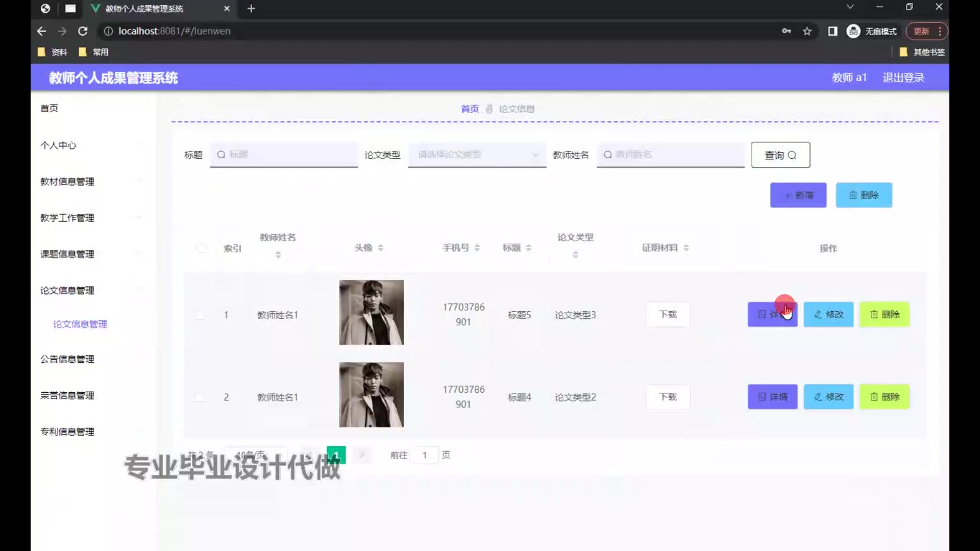The image size is (980, 551).
Task: Click the browser forward arrow
Action: [x=62, y=31]
